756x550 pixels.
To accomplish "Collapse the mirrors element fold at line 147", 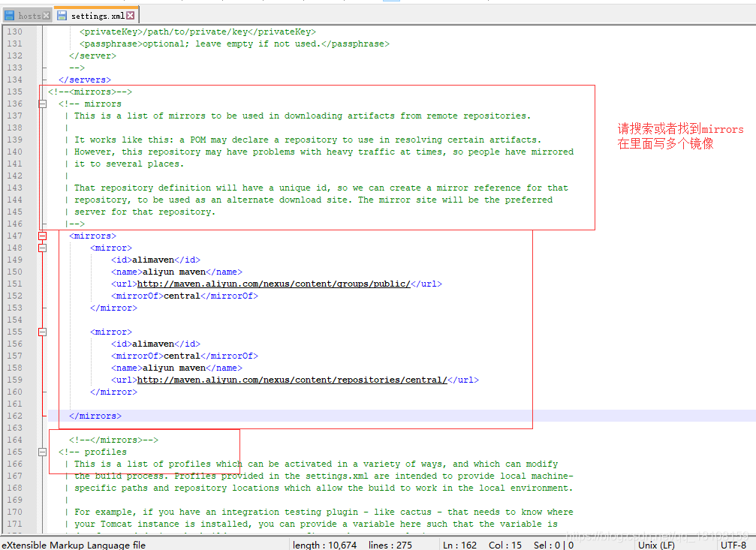I will 43,236.
